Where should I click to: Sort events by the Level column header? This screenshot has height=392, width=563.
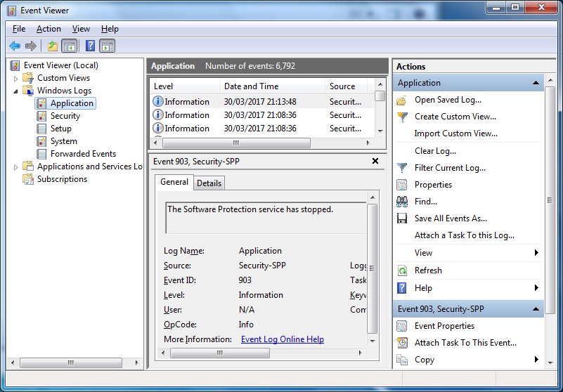click(185, 86)
